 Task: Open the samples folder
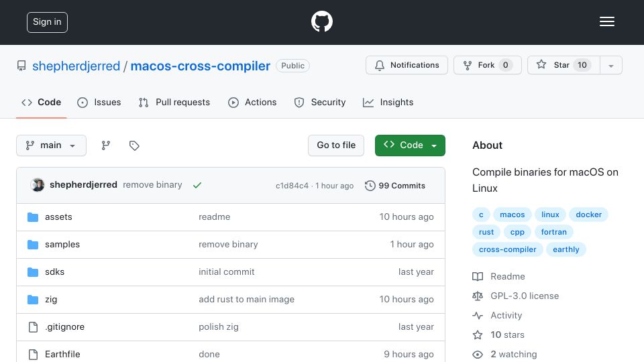coord(62,244)
